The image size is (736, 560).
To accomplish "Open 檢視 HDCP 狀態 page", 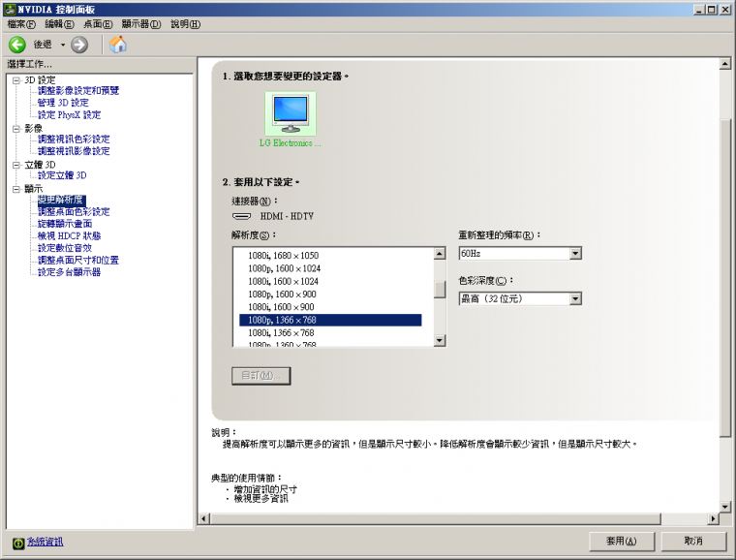I will (x=69, y=235).
